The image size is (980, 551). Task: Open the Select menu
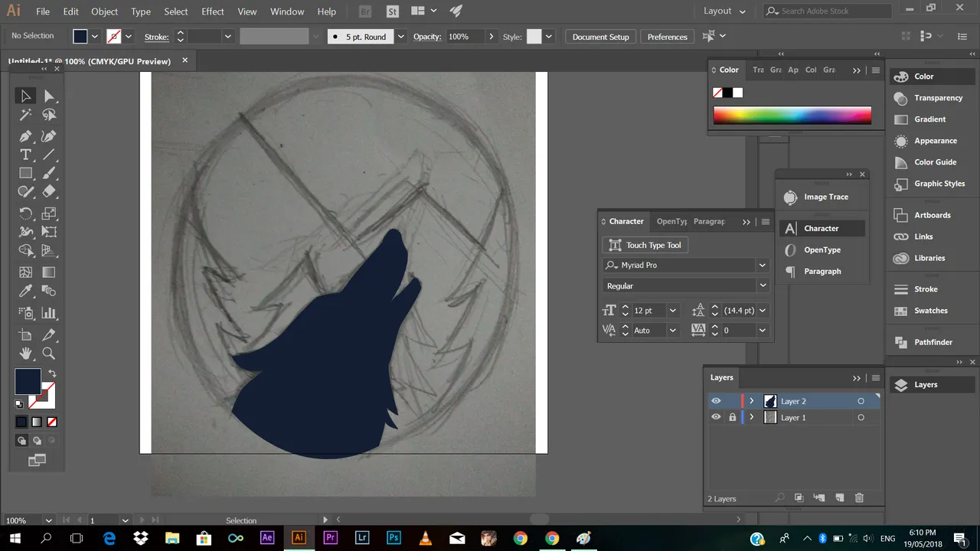click(175, 11)
